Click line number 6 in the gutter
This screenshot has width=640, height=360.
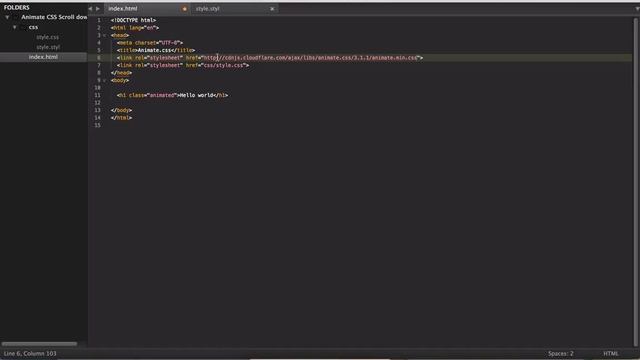[98, 58]
